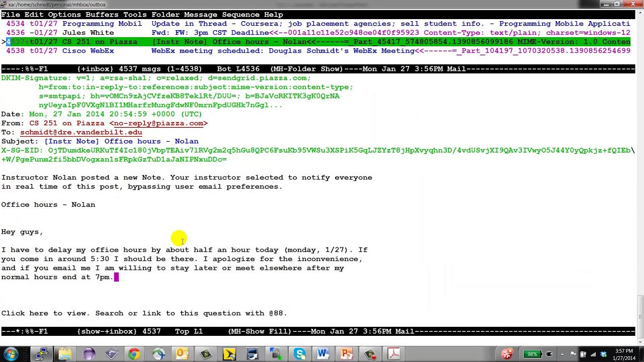
Task: Click the +inbox folder mode line
Action: [x=318, y=69]
